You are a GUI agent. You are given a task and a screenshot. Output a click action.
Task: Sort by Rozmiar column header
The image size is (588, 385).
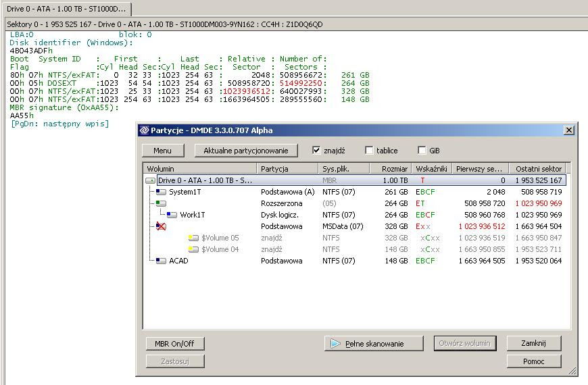point(391,169)
